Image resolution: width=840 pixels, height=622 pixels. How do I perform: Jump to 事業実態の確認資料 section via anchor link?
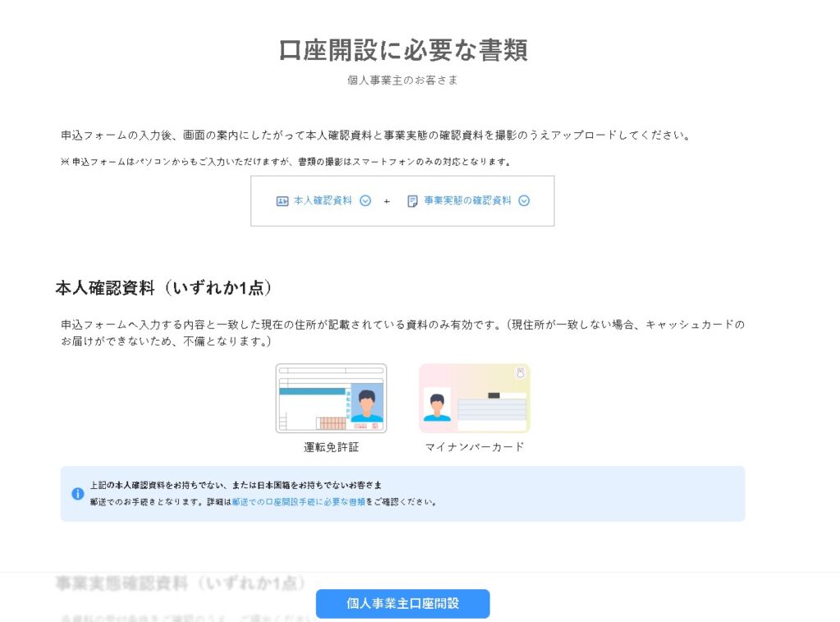[x=468, y=201]
